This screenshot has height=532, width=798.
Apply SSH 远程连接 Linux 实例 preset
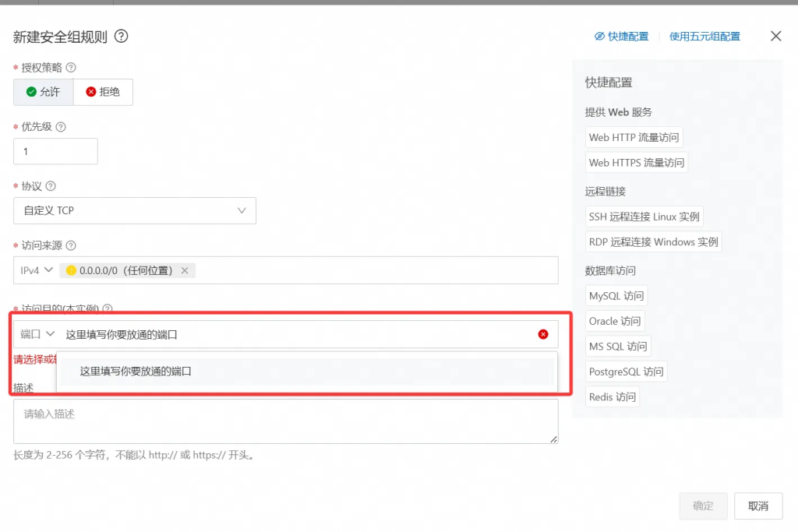tap(644, 217)
